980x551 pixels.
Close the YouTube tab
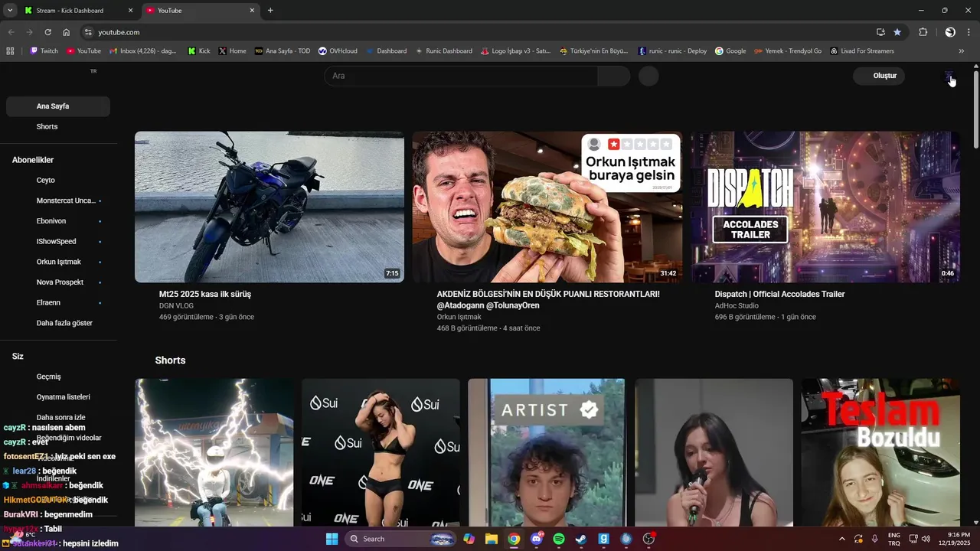pyautogui.click(x=252, y=11)
